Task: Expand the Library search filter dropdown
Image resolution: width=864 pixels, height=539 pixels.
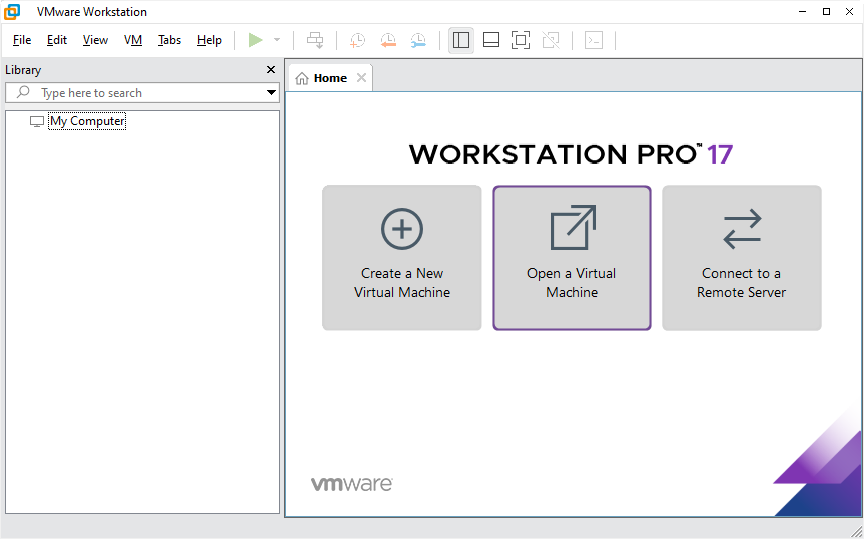Action: (x=271, y=93)
